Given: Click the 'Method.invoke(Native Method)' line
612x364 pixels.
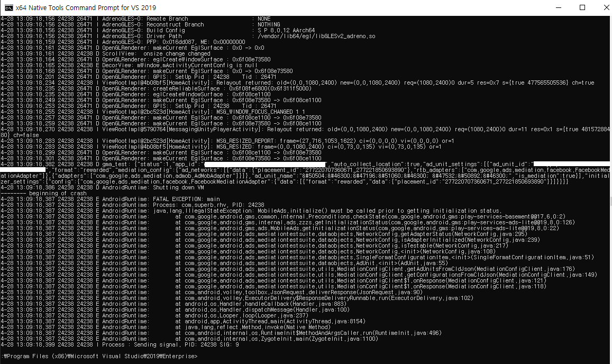Looking at the screenshot, I should click(166, 327).
